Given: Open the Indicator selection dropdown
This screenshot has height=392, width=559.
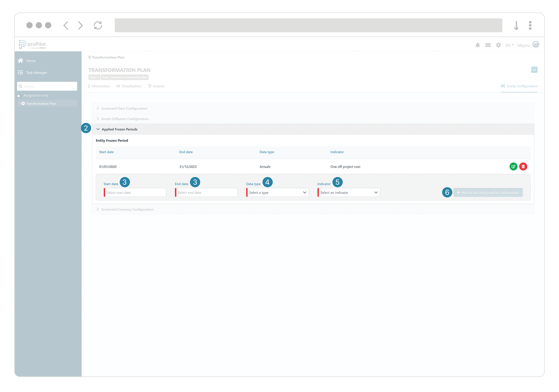Looking at the screenshot, I should pos(348,192).
